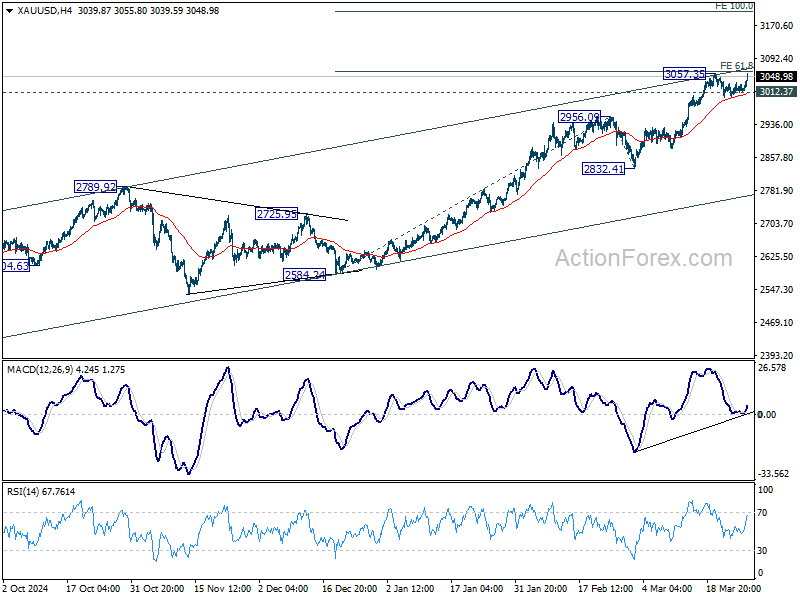Click the 2 Jan 12:00 date label

[x=410, y=588]
